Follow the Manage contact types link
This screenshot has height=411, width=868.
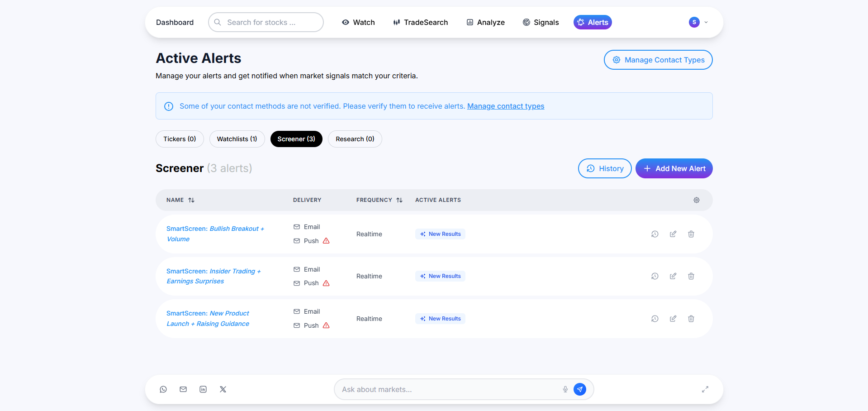tap(505, 106)
